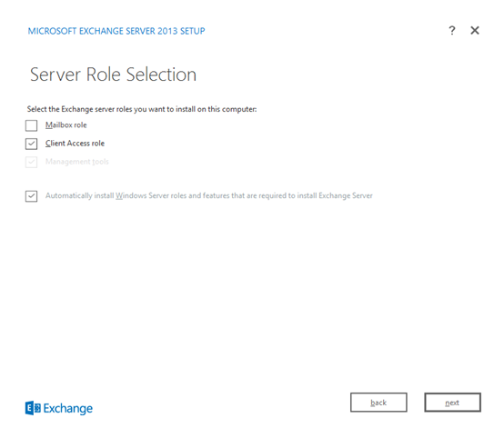Proceed with the next button
Image resolution: width=504 pixels, height=438 pixels.
[452, 403]
